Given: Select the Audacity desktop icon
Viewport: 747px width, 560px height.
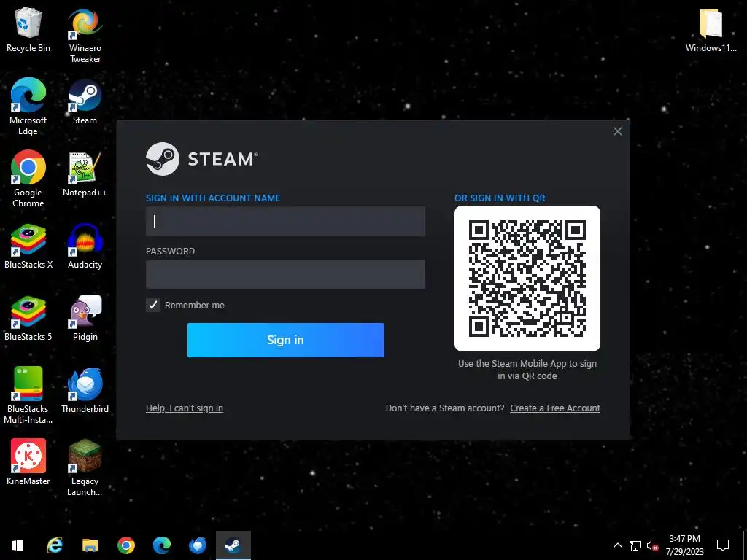Looking at the screenshot, I should pos(85,246).
